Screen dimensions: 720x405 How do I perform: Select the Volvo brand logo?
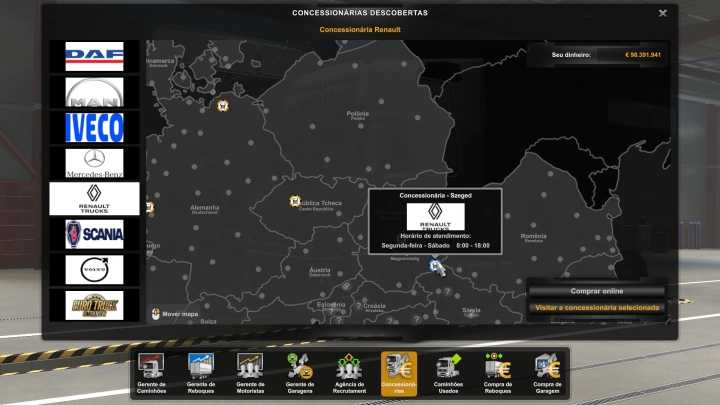point(94,270)
